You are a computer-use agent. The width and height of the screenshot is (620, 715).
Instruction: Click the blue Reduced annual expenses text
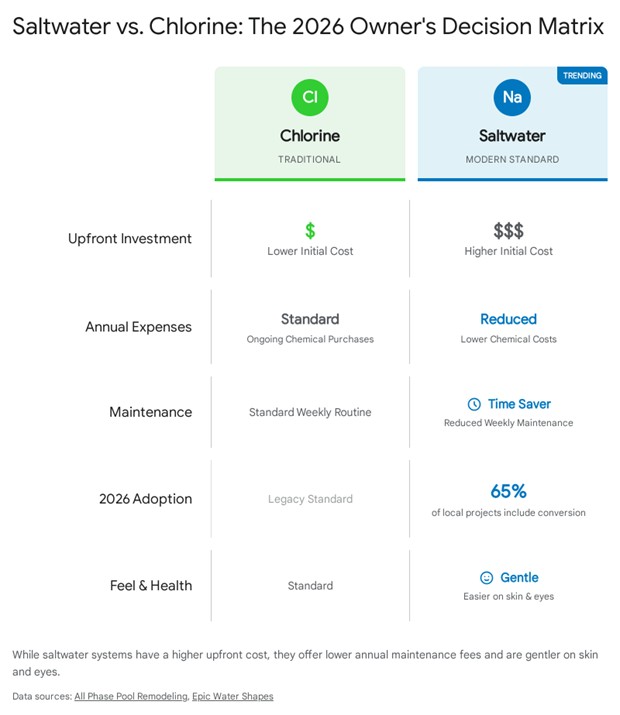tap(508, 319)
